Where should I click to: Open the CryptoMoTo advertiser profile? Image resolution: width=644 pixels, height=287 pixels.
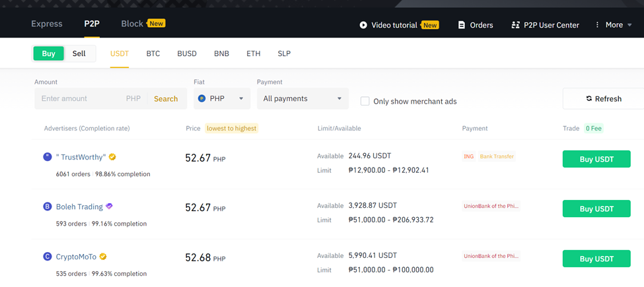pyautogui.click(x=77, y=257)
